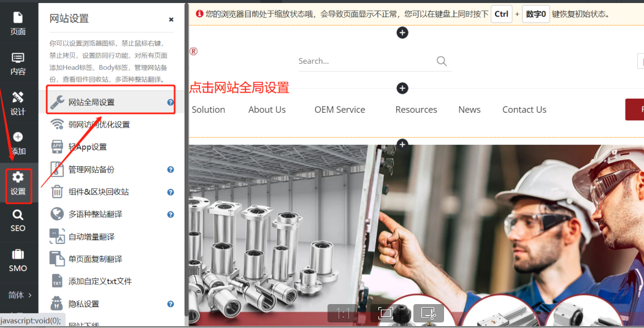Image resolution: width=644 pixels, height=328 pixels.
Task: Open the 内容 (Content) sidebar panel
Action: click(18, 63)
